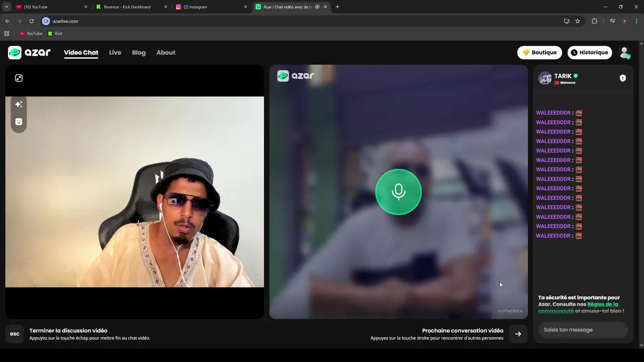Click the azarlive.com address bar
Viewport: 644px width, 362px height.
302,21
